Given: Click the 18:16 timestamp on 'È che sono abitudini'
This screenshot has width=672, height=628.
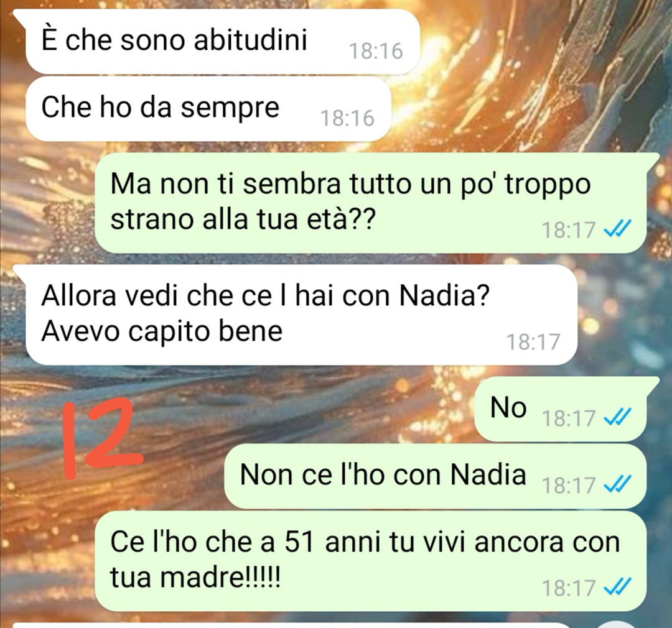Looking at the screenshot, I should tap(376, 51).
